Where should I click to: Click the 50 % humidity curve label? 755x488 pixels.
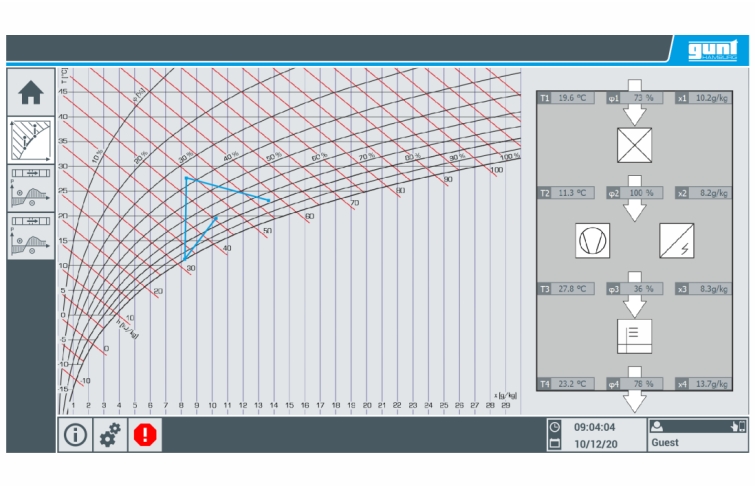tap(273, 157)
